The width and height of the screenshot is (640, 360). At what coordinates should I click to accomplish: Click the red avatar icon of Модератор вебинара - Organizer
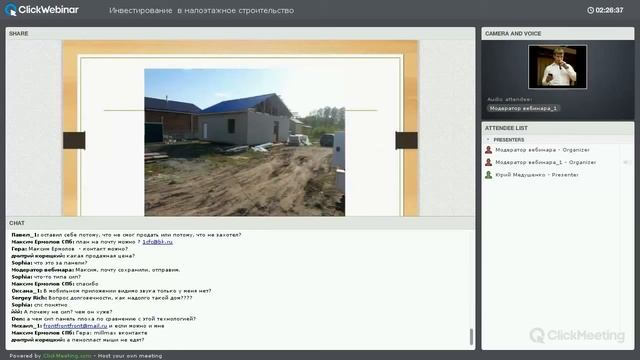pyautogui.click(x=488, y=150)
